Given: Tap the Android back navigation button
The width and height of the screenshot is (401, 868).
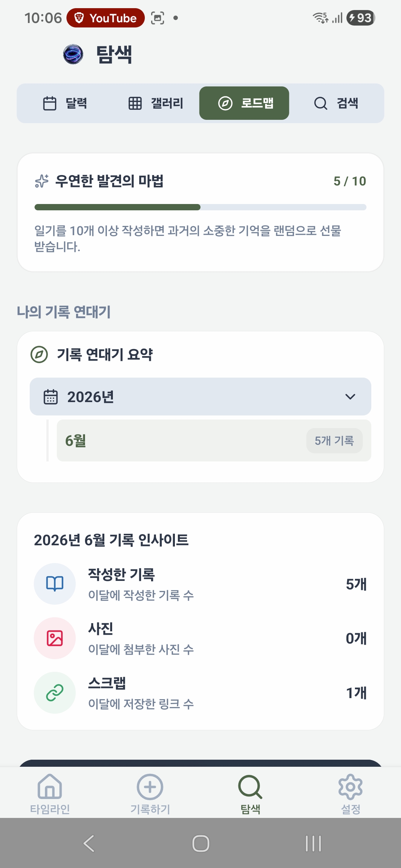Looking at the screenshot, I should pos(89,844).
